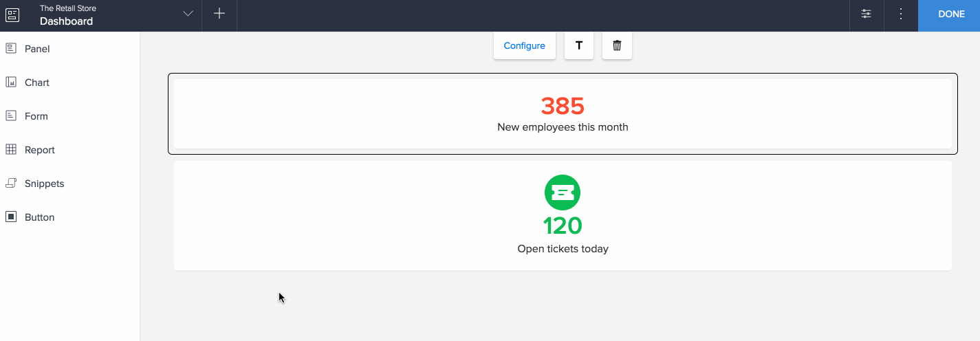Click the Snippets element icon
Screen dimensions: 980x341
11,184
